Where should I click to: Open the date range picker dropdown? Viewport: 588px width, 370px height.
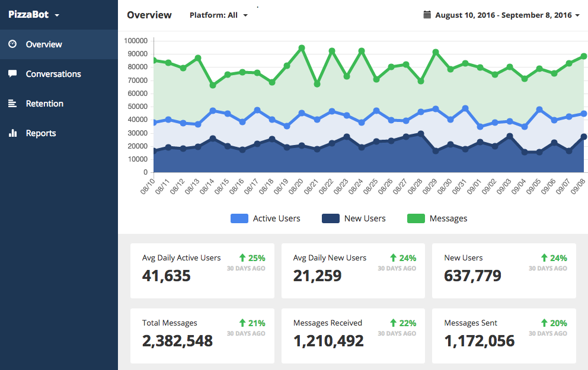(x=501, y=15)
